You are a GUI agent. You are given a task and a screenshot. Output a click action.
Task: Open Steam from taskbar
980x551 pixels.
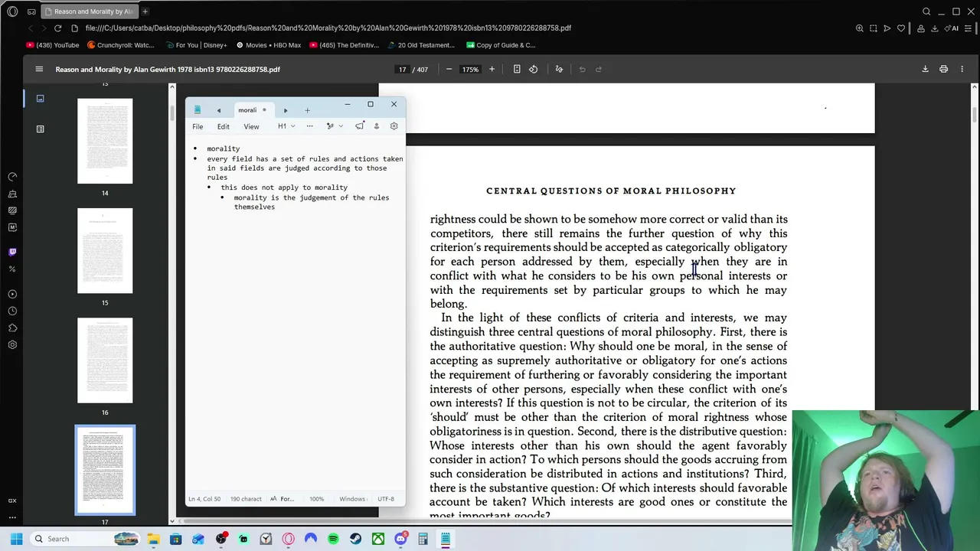pyautogui.click(x=355, y=539)
